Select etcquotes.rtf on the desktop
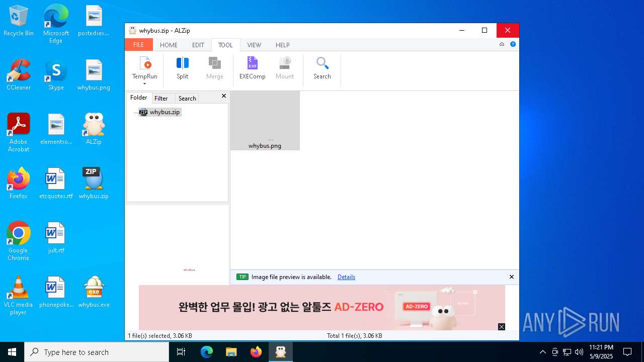 point(56,184)
